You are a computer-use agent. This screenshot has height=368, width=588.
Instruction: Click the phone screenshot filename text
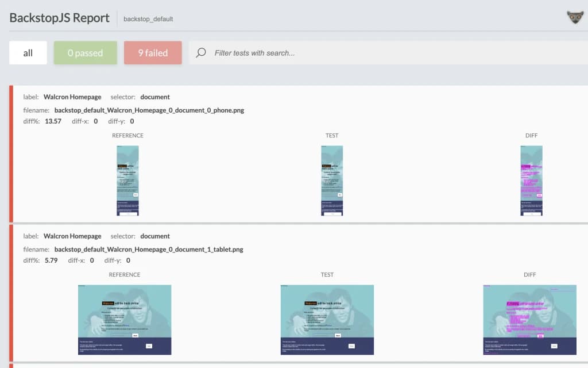coord(149,110)
